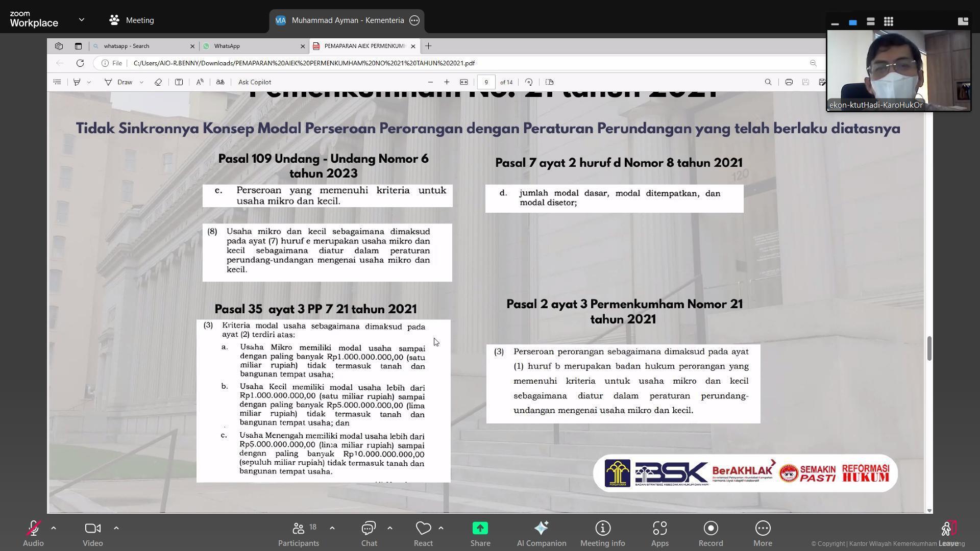Click the green Share button
Image resolution: width=980 pixels, height=551 pixels.
480,533
